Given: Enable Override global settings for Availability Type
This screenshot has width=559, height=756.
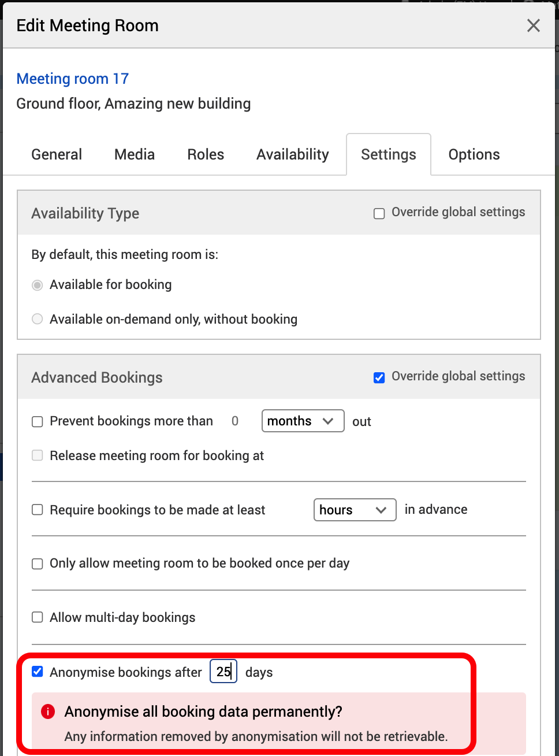Looking at the screenshot, I should [x=379, y=214].
